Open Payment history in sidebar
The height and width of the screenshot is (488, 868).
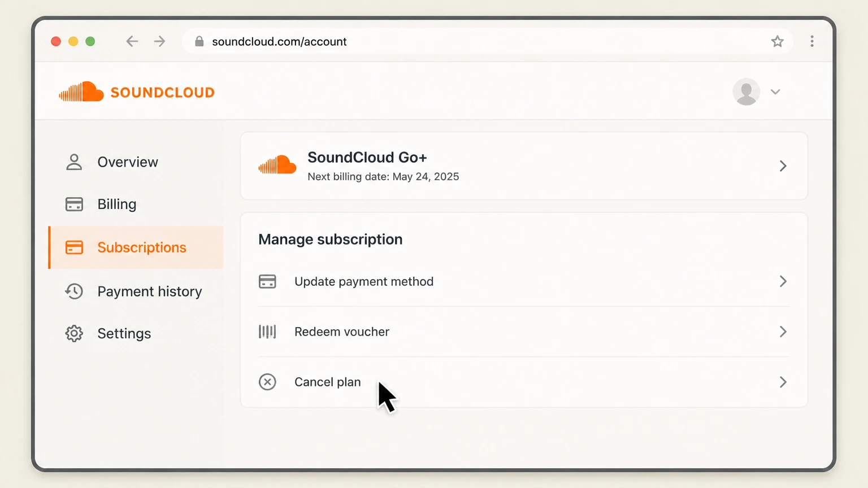click(136, 291)
